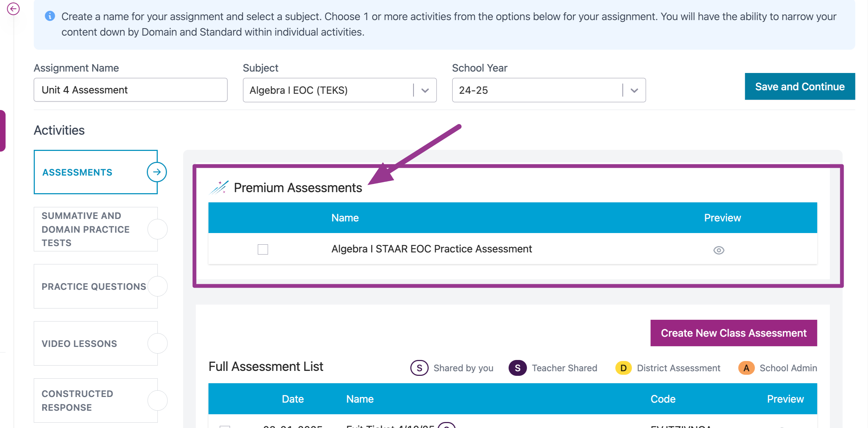The width and height of the screenshot is (868, 428).
Task: Click the Shared by you S badge
Action: tap(419, 368)
